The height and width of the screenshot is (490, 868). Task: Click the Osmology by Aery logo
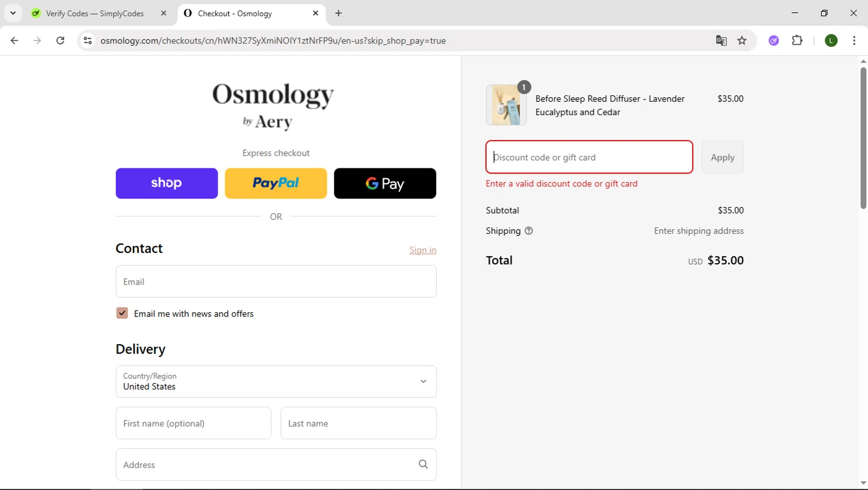(273, 106)
